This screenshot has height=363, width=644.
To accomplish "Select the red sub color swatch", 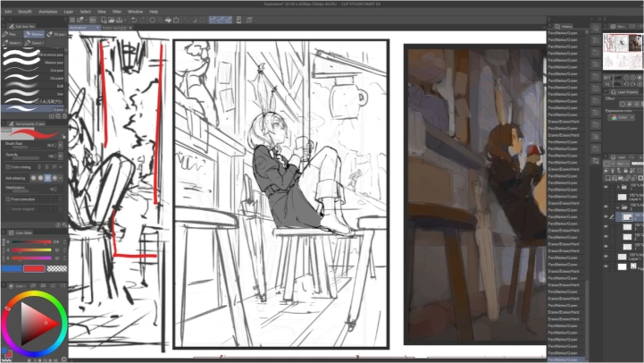I will [34, 268].
